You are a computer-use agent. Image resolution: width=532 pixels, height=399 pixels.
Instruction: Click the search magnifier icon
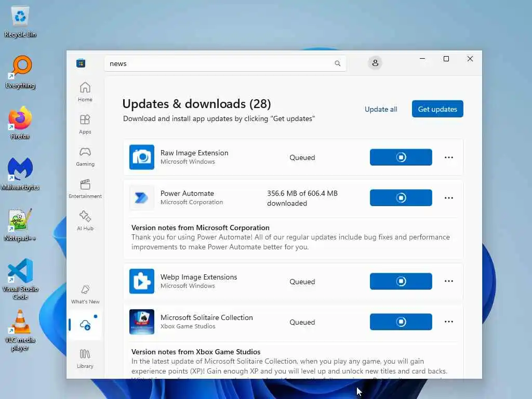click(337, 63)
